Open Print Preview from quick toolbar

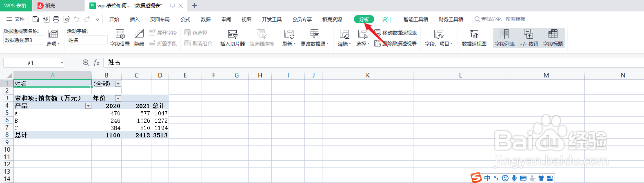[67, 19]
